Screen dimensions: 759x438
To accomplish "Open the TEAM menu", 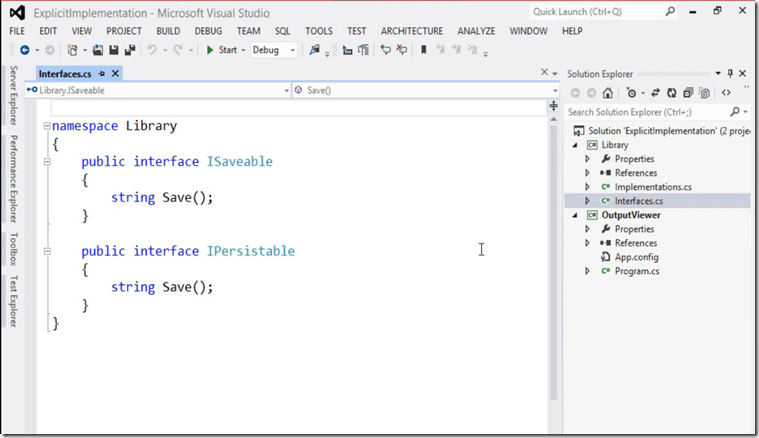I will (248, 31).
